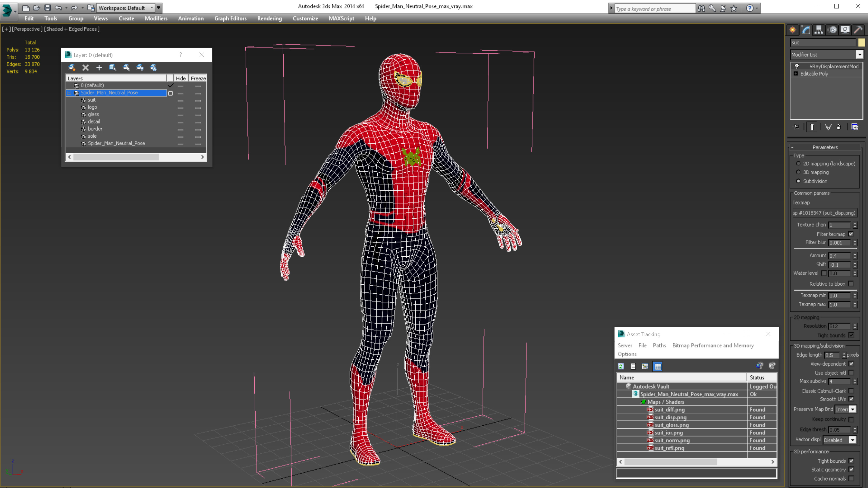Click the Save File icon in the quick access toolbar

pyautogui.click(x=48, y=8)
